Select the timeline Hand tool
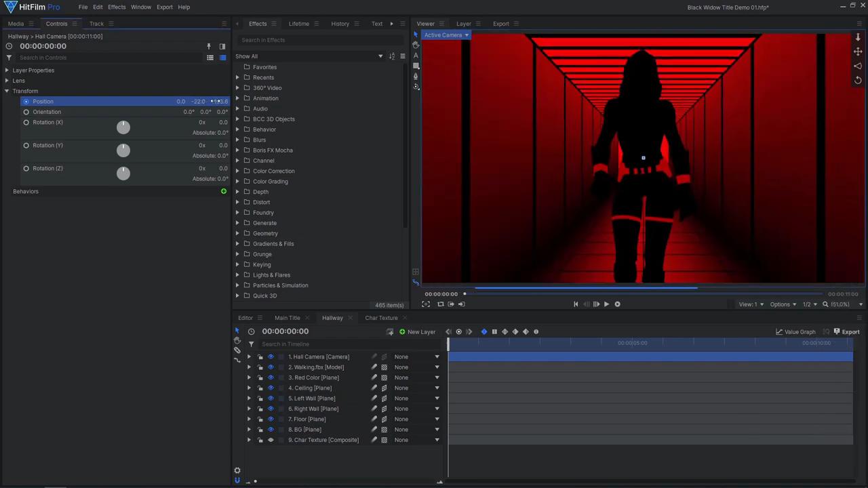Screen dimensions: 868x488 coord(237,340)
